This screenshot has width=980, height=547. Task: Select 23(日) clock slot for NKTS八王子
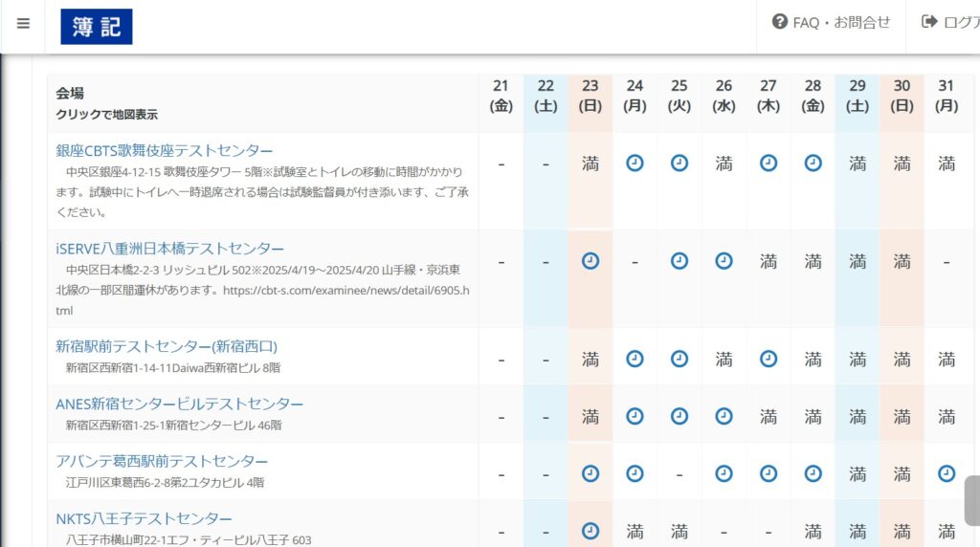[590, 532]
